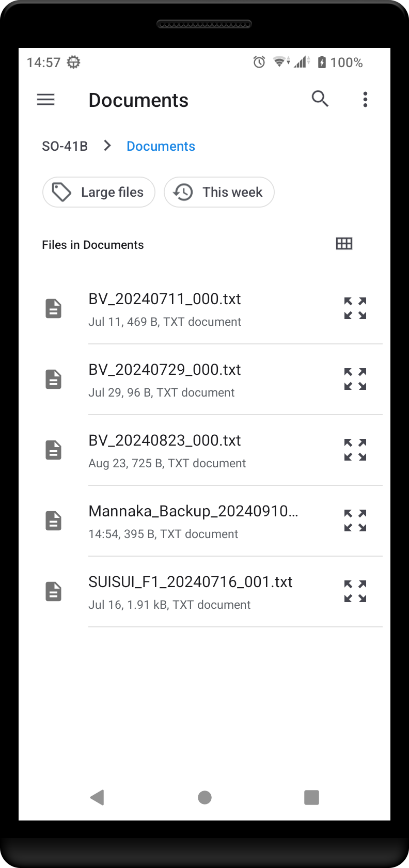The width and height of the screenshot is (409, 868).
Task: Expand preview of BV_20240711_000.txt
Action: [355, 308]
